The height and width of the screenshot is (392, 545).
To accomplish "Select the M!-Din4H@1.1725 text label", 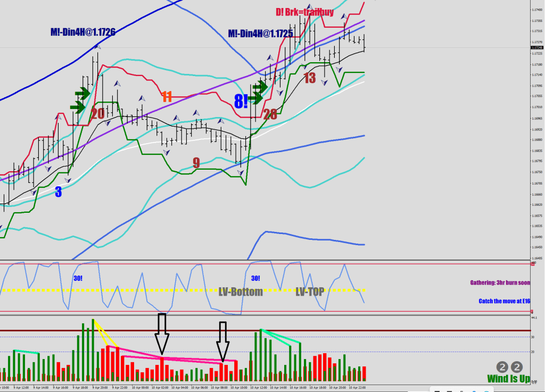I will pos(260,34).
